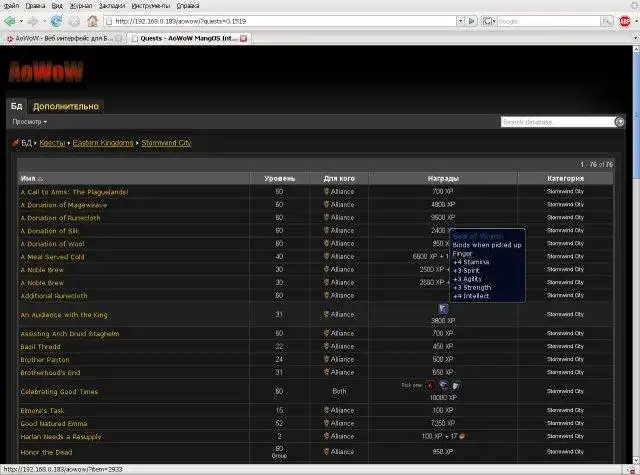Sort by the Имя column header
640x475 pixels.
click(134, 178)
